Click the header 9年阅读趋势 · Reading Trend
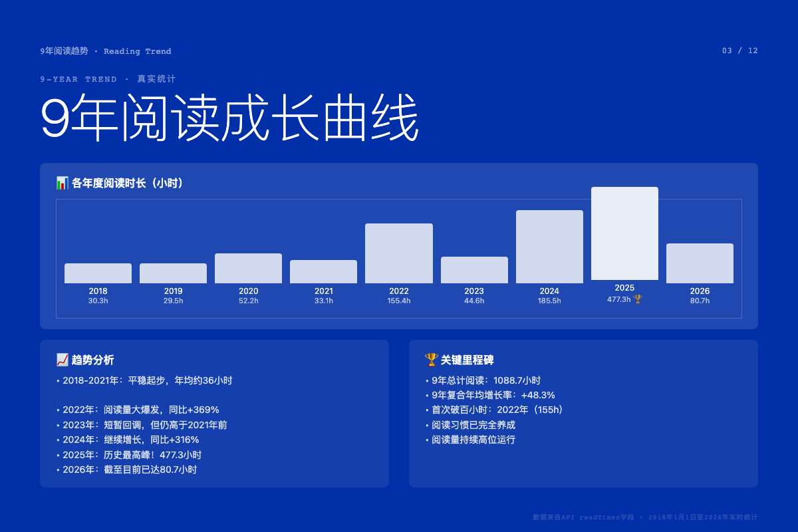 106,51
